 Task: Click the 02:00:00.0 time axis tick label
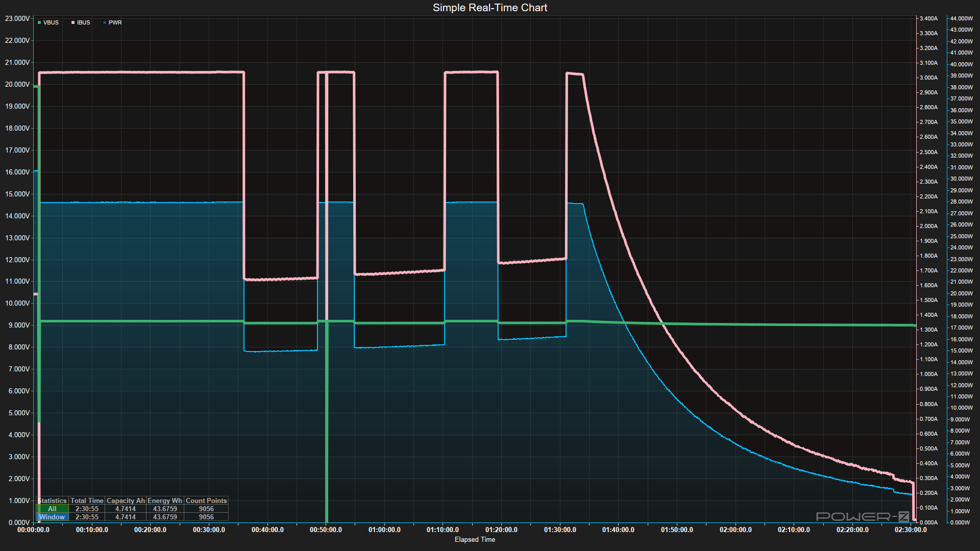coord(736,530)
